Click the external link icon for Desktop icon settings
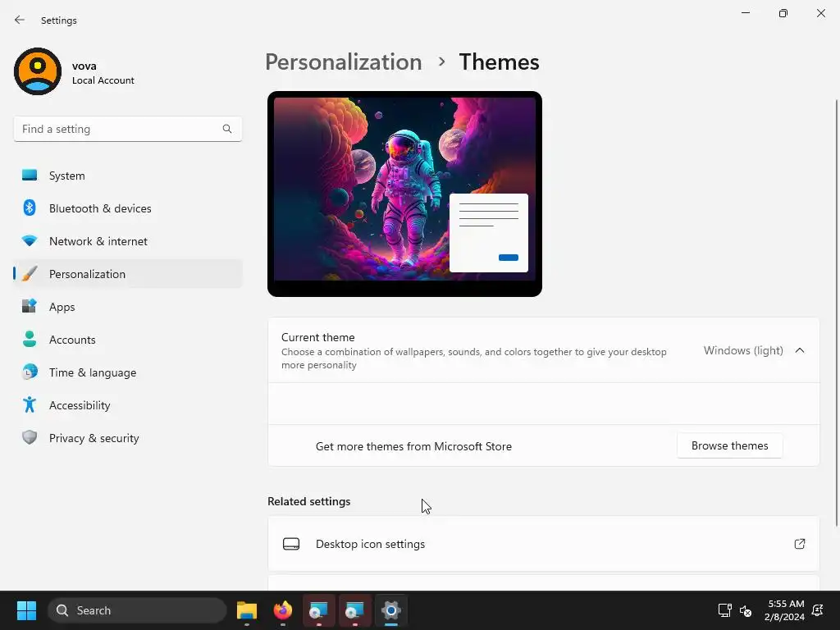 (x=799, y=544)
